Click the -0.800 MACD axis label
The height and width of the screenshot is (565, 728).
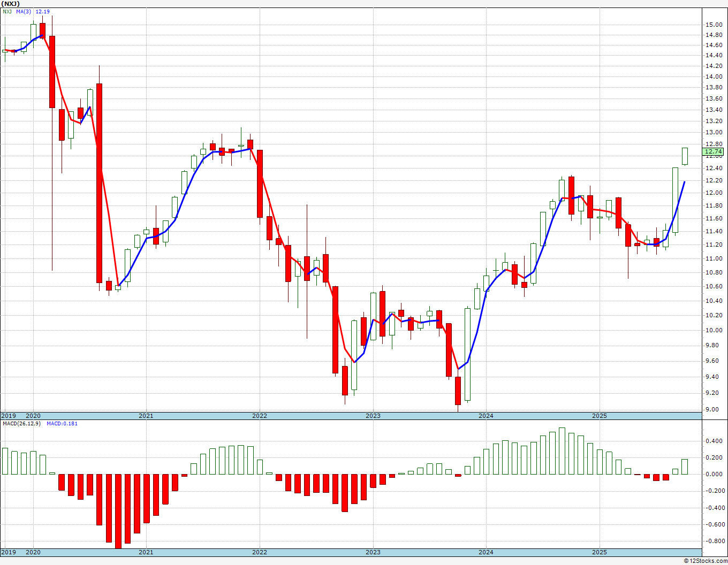714,541
